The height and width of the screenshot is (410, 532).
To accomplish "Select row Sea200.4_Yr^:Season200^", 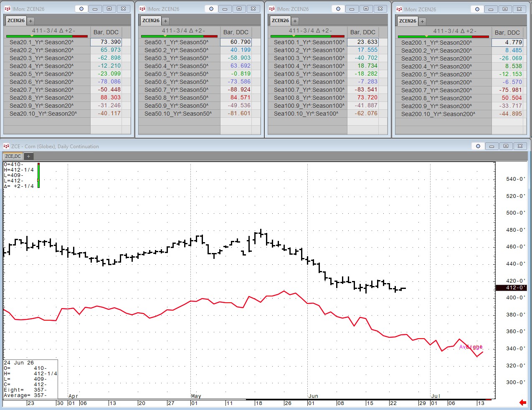I will [x=443, y=66].
